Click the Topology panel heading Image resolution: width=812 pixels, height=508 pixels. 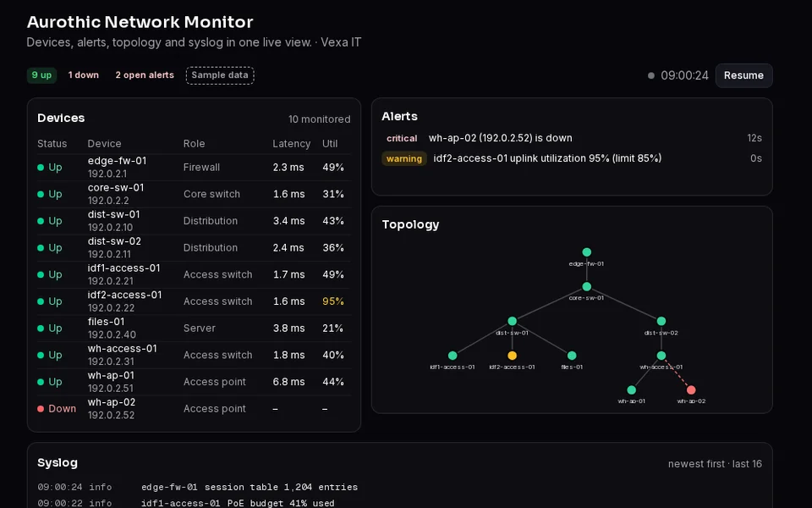411,224
